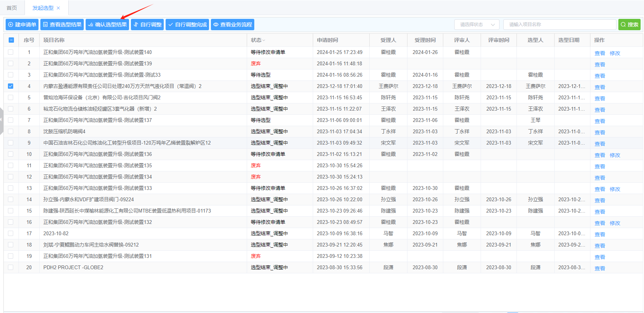
Task: Open 查看选型结果 from the toolbar
Action: tap(62, 25)
